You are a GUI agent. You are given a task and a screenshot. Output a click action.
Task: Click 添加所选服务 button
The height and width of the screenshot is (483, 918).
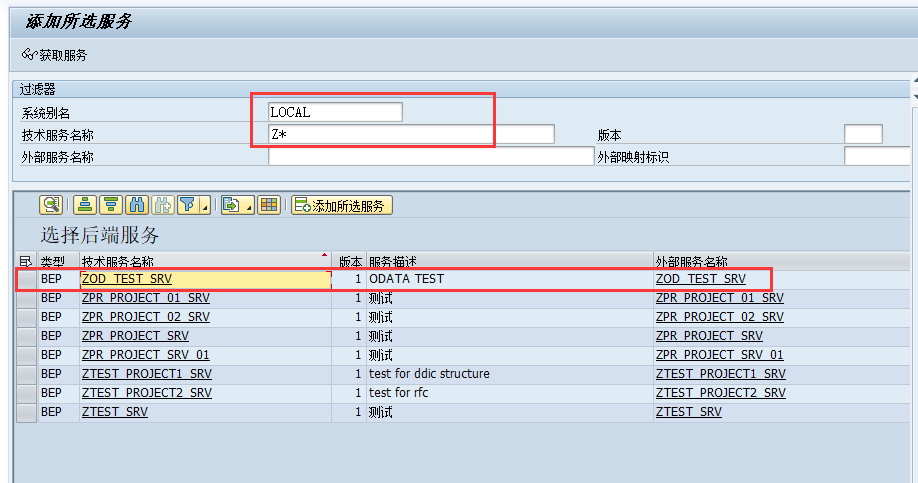coord(342,205)
